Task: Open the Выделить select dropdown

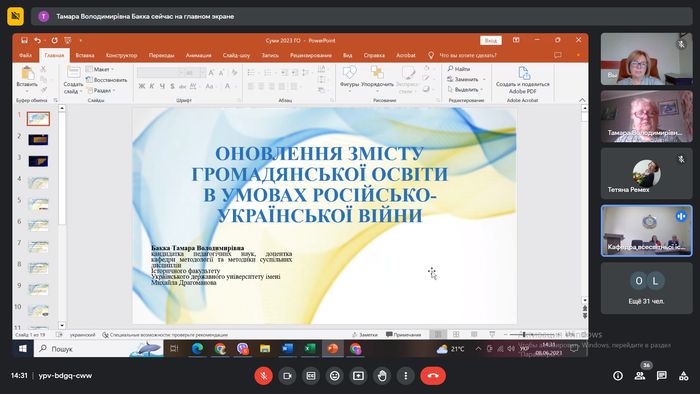Action: coord(466,90)
